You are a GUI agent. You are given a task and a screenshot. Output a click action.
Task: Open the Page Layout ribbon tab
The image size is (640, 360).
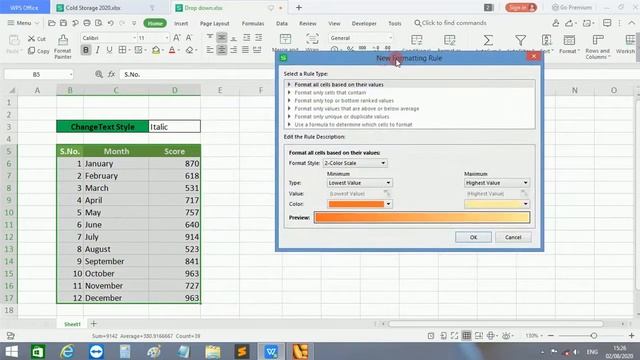(x=215, y=23)
